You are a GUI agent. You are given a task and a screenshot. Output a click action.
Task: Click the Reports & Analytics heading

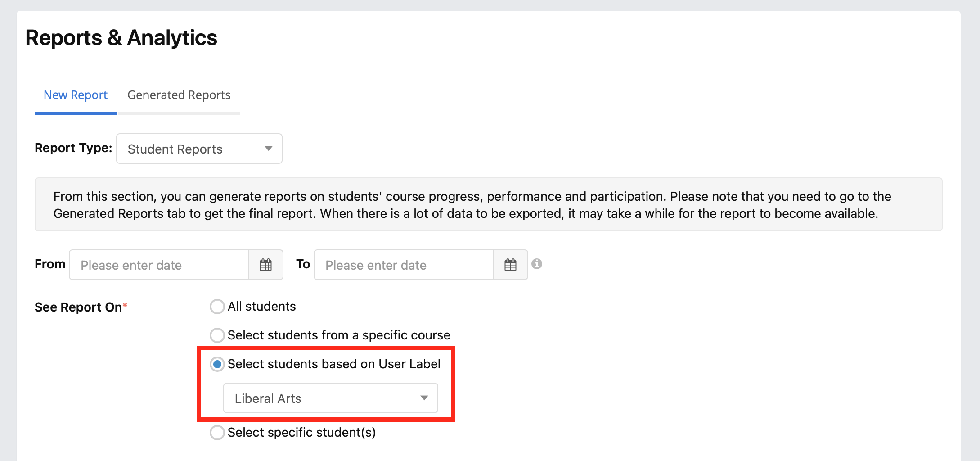click(121, 38)
